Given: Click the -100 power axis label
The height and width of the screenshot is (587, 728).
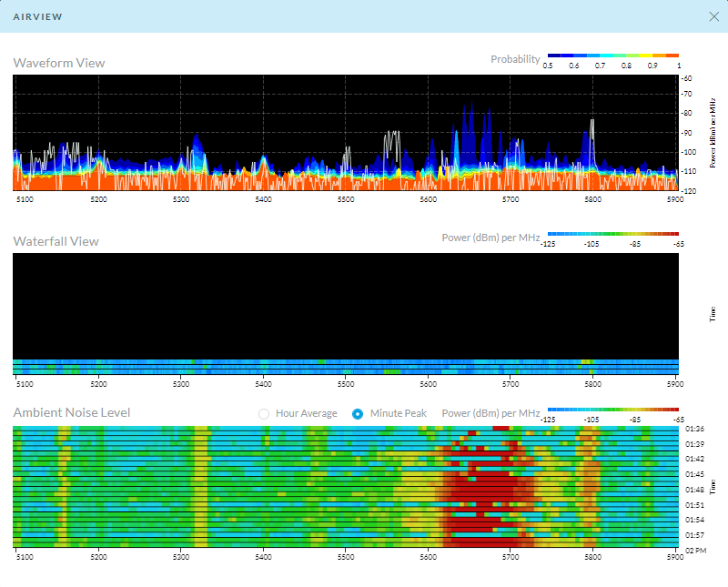Looking at the screenshot, I should pyautogui.click(x=689, y=152).
